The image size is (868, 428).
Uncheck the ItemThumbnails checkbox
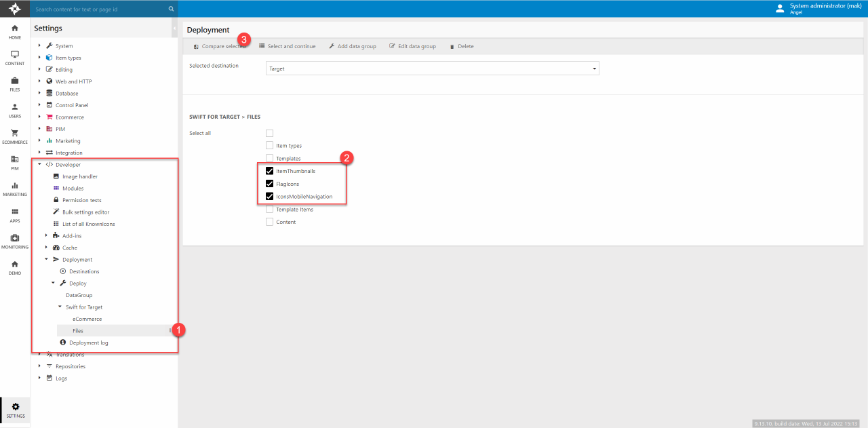pos(270,171)
